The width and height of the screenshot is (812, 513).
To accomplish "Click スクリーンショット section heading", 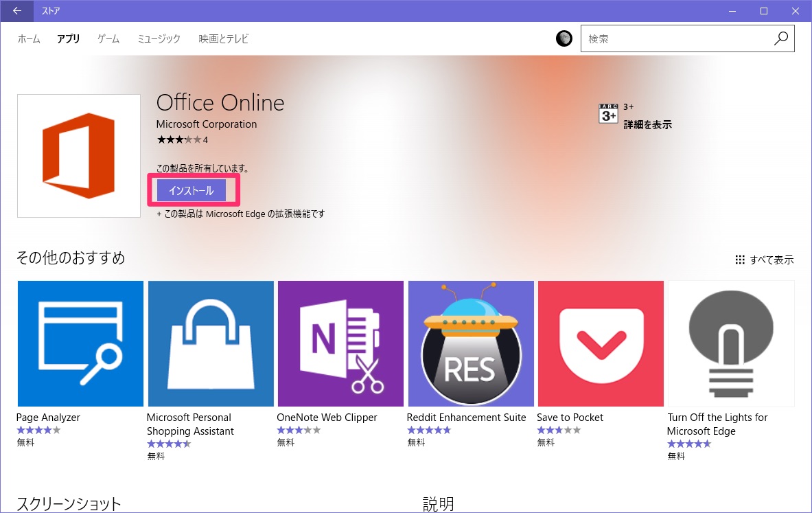I will (69, 503).
